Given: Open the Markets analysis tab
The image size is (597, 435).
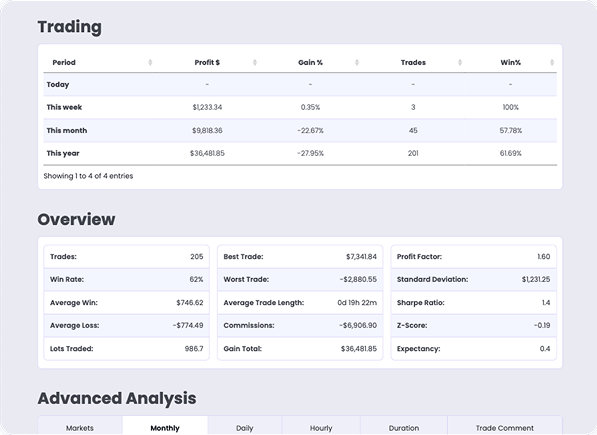Looking at the screenshot, I should (80, 428).
